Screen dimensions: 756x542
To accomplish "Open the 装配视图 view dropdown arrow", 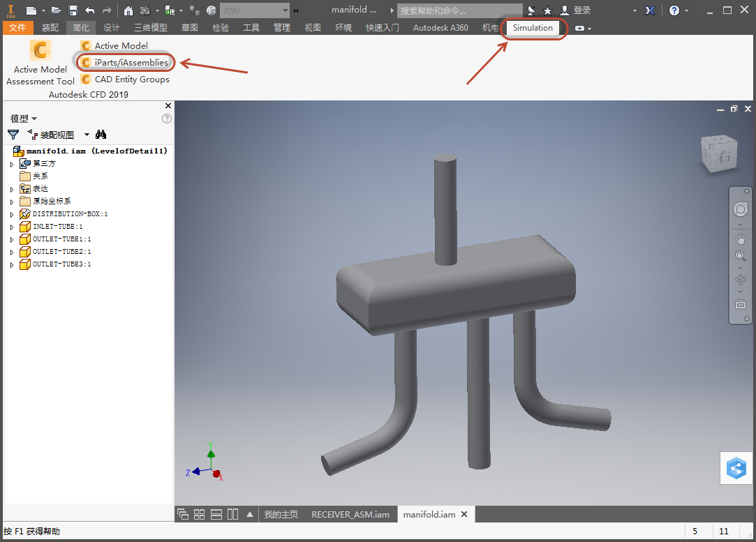I will point(87,135).
